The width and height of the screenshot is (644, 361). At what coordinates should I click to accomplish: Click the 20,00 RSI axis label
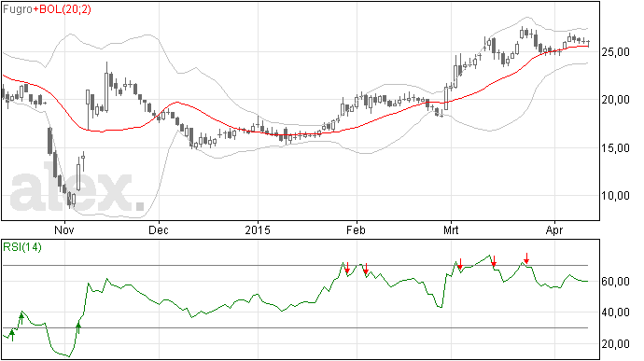coord(615,344)
